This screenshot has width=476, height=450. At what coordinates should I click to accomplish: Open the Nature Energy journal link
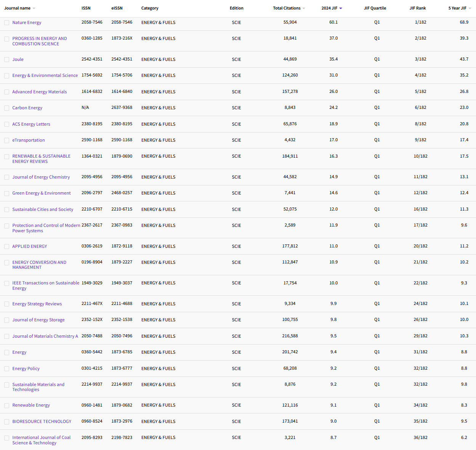(x=27, y=22)
